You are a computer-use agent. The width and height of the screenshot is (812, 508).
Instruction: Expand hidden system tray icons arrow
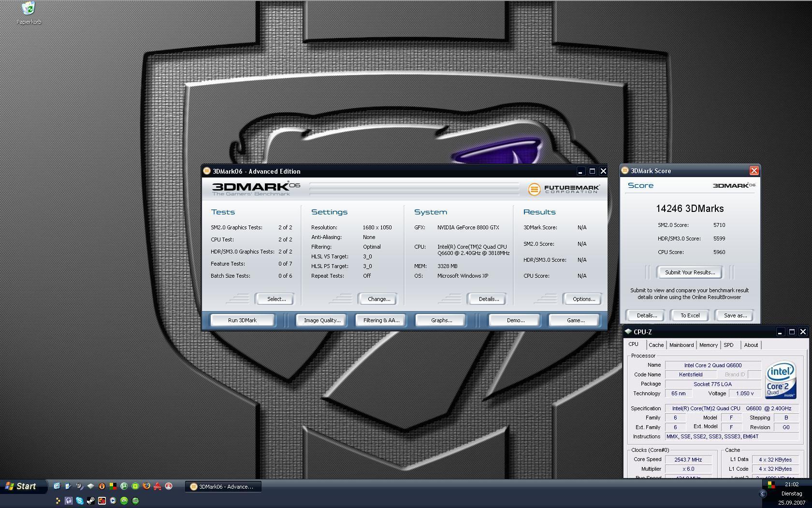[x=763, y=494]
